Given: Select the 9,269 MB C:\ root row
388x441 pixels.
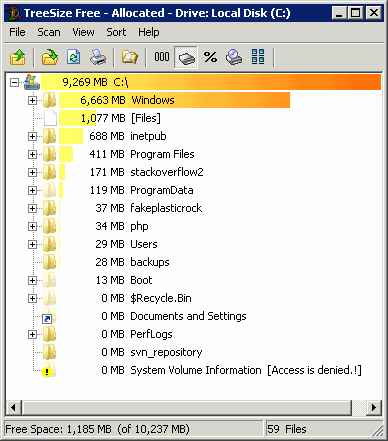Looking at the screenshot, I should point(211,82).
